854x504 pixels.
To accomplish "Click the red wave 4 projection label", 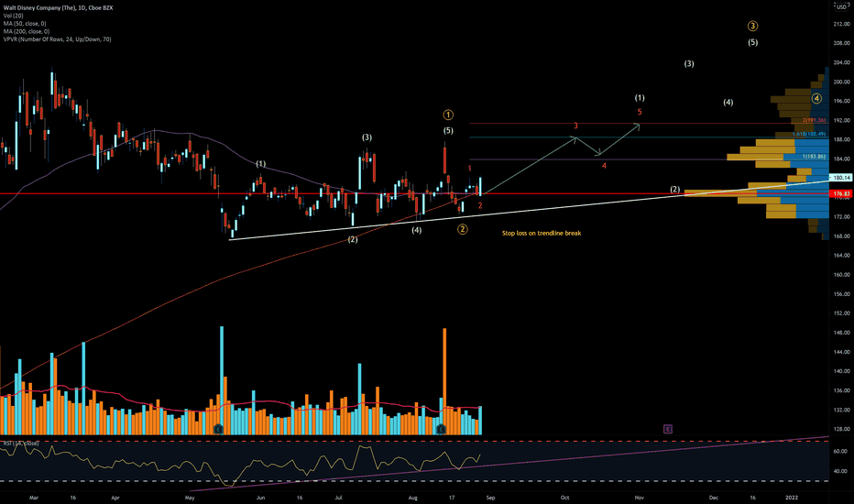I will click(604, 166).
